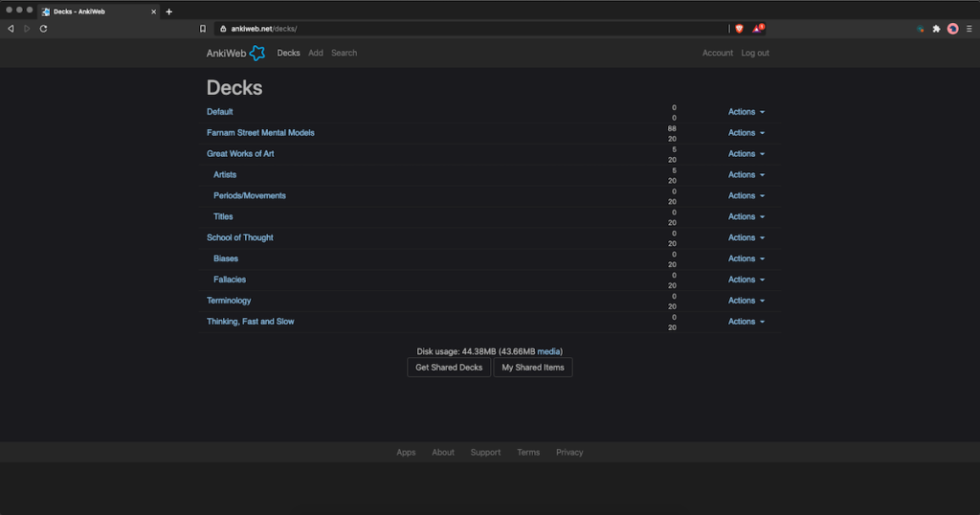980x515 pixels.
Task: Open Actions dropdown for Terminology deck
Action: click(746, 301)
